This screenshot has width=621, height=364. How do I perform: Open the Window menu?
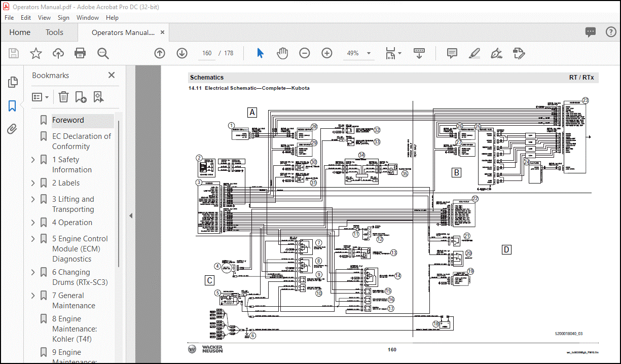click(88, 17)
